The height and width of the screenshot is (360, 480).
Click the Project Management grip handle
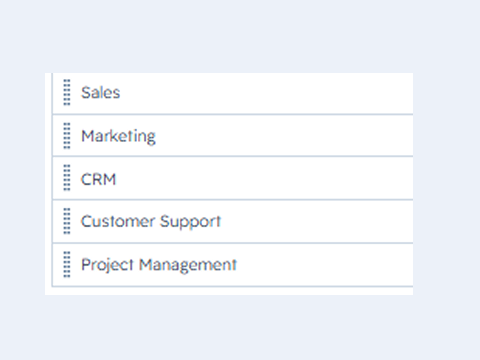[67, 264]
